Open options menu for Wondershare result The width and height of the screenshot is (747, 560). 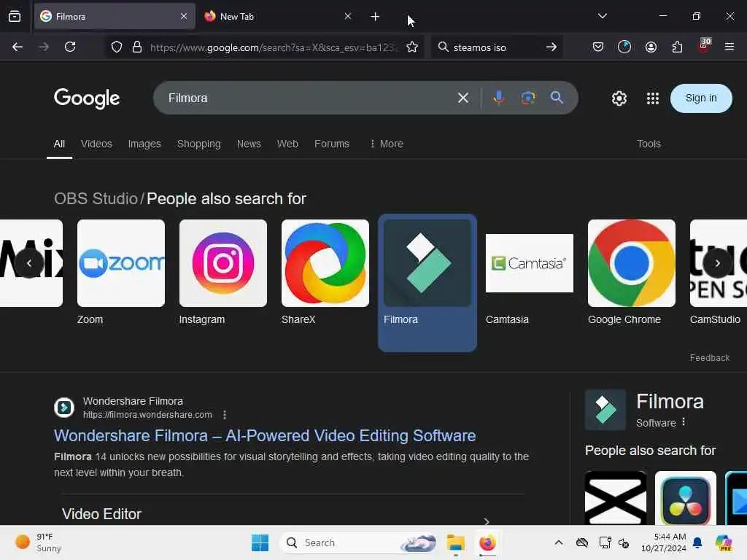tap(225, 415)
